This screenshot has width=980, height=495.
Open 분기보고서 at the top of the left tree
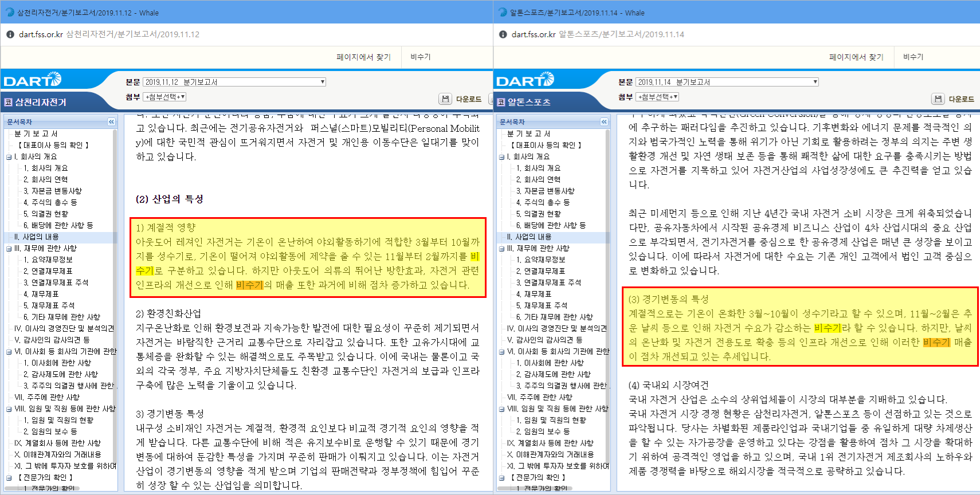36,133
